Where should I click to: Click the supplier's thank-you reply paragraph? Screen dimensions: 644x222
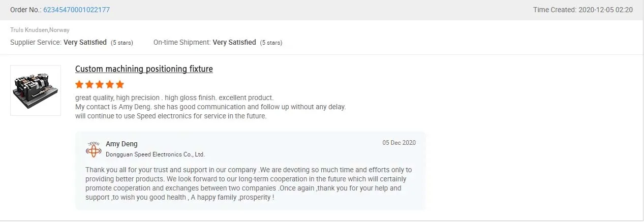tap(249, 183)
